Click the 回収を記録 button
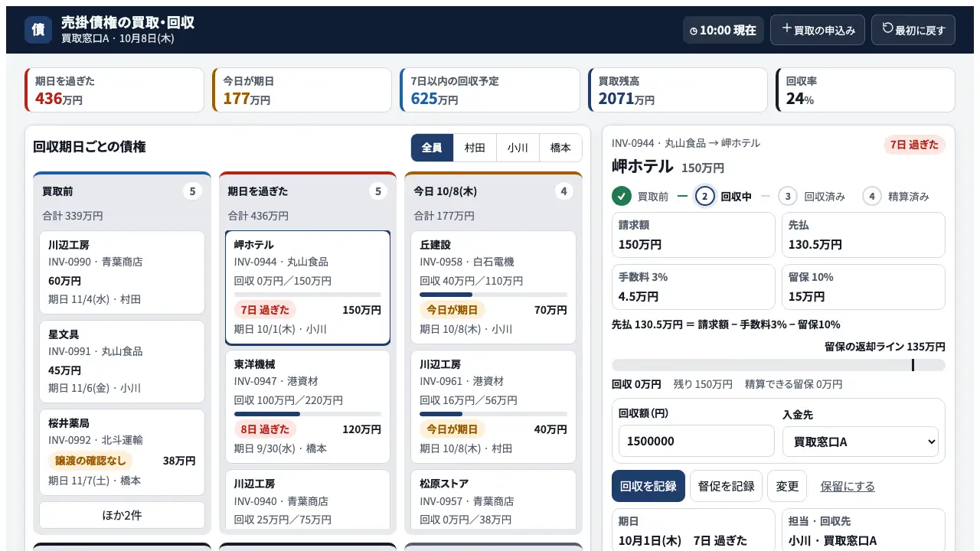 click(x=648, y=486)
